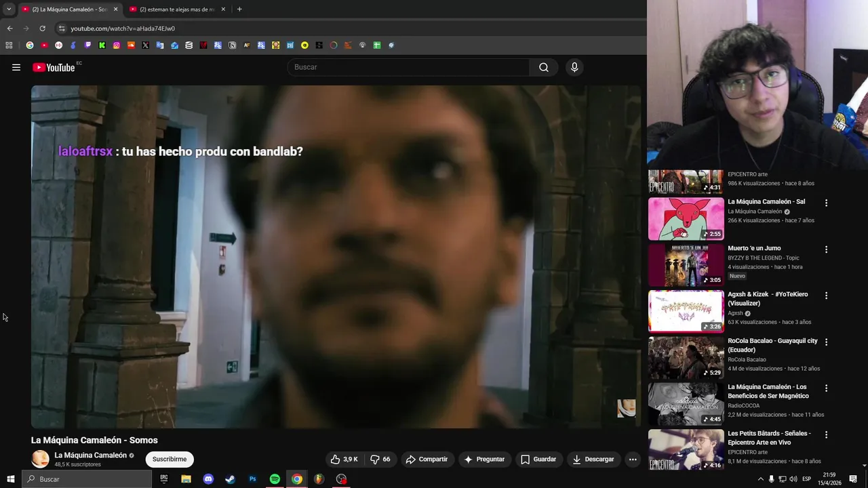Open the SoundCloud bookmark
The image size is (868, 488).
point(131,45)
